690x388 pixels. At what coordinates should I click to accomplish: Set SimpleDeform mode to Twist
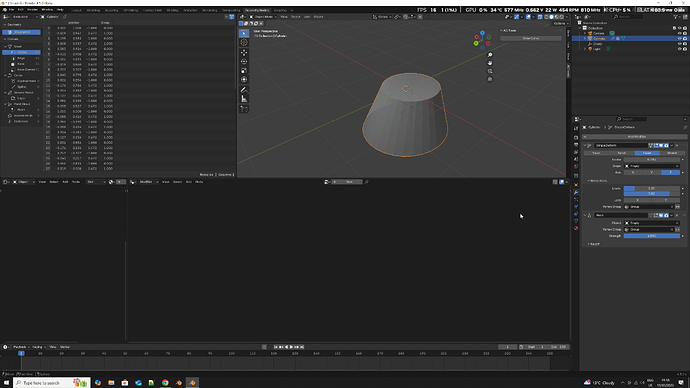(x=596, y=153)
